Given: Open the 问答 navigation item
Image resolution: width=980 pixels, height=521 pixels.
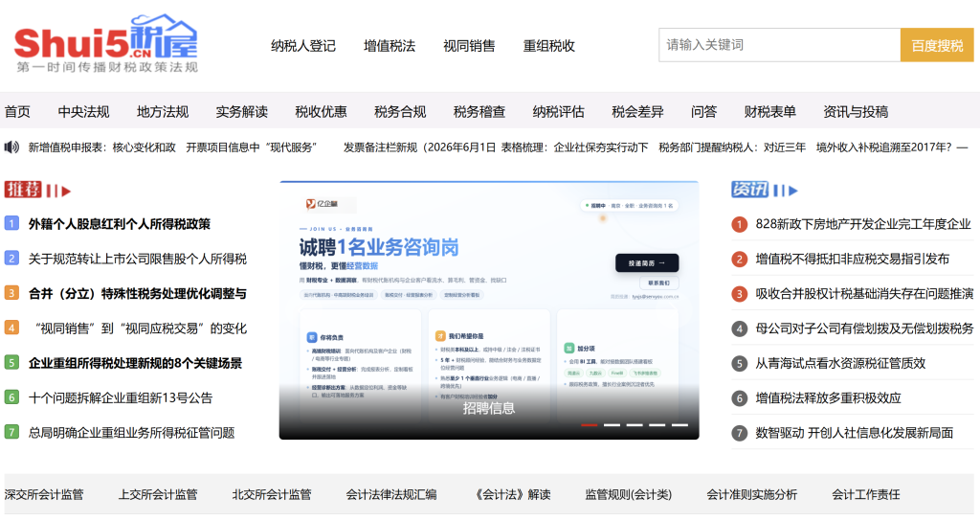Looking at the screenshot, I should click(x=703, y=112).
